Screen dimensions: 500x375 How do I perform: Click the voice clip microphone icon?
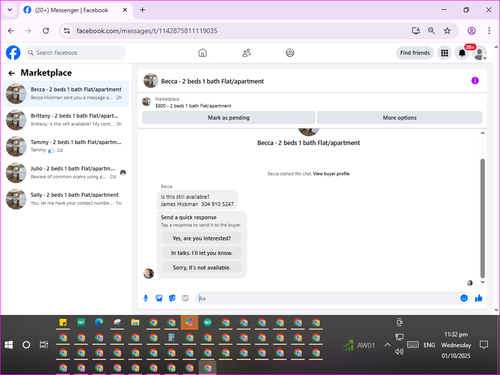click(146, 298)
